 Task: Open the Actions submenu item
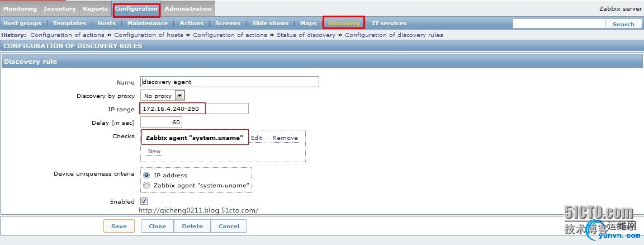point(191,23)
